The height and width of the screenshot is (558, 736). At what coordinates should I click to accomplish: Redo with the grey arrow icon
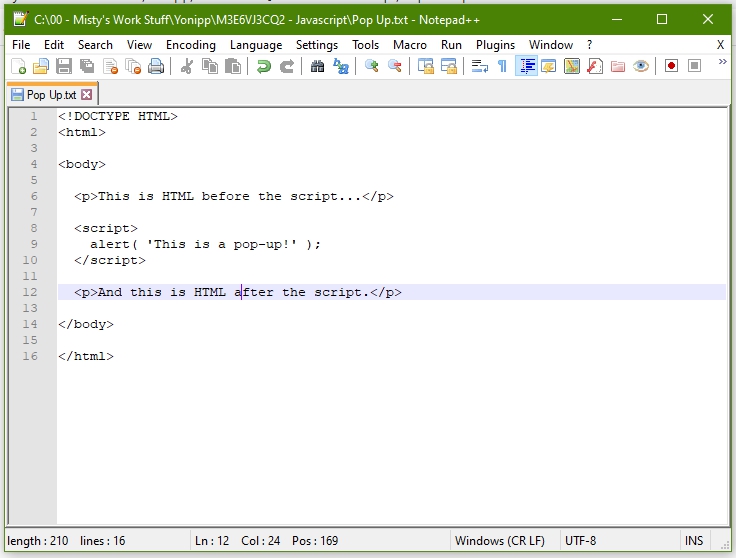pyautogui.click(x=286, y=66)
